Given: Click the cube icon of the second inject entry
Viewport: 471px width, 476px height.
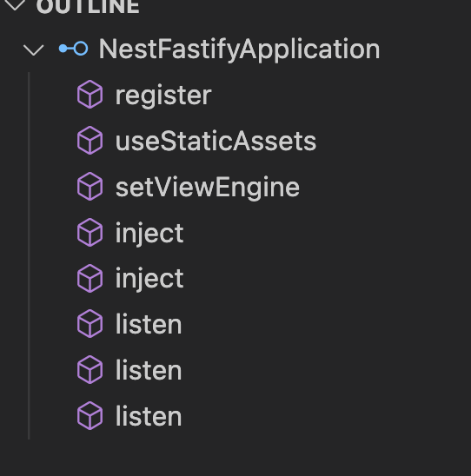Looking at the screenshot, I should coord(90,278).
